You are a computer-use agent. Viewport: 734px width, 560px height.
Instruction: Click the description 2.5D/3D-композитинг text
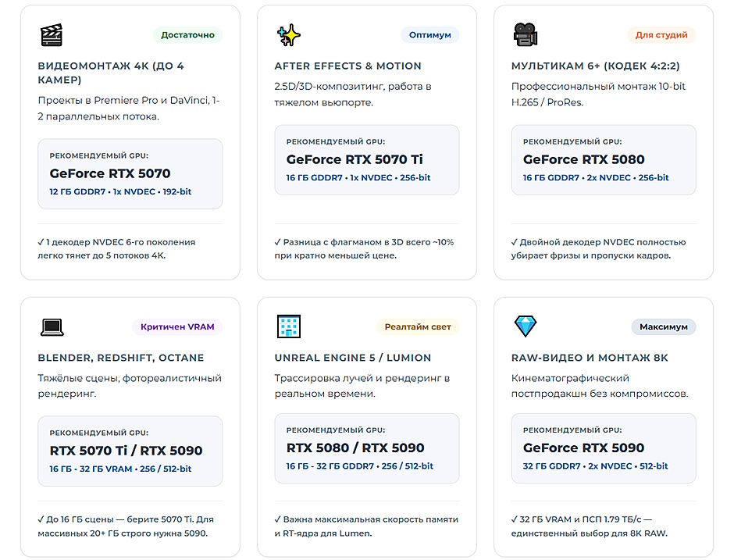click(x=353, y=94)
